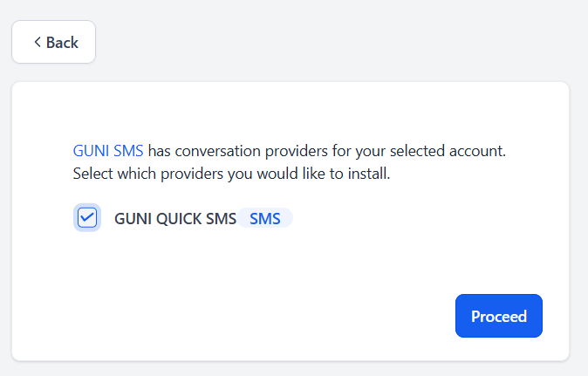Image resolution: width=588 pixels, height=376 pixels.
Task: Continue installation with the blue Proceed button
Action: point(499,316)
